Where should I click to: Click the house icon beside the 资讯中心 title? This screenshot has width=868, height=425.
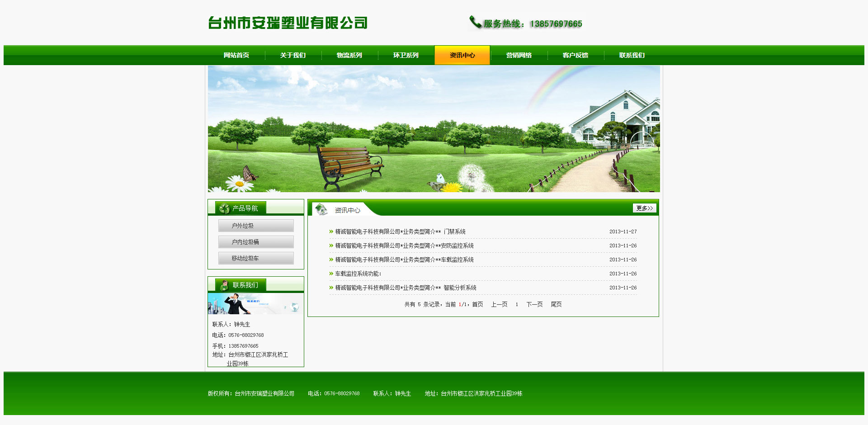(321, 209)
